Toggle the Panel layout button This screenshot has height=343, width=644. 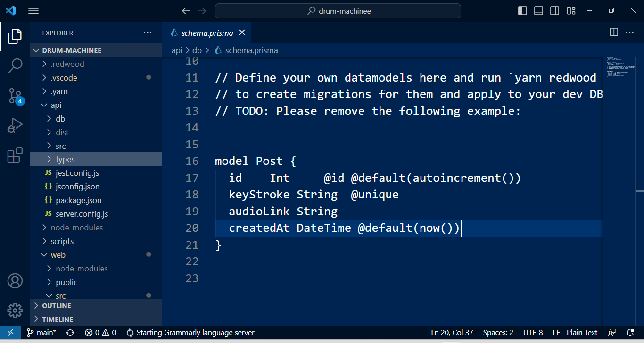538,10
